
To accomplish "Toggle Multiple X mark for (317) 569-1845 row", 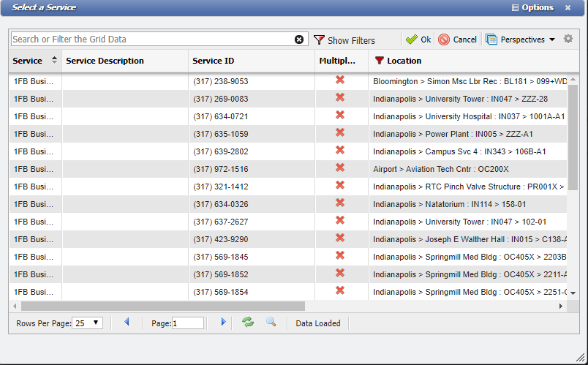I will (340, 255).
